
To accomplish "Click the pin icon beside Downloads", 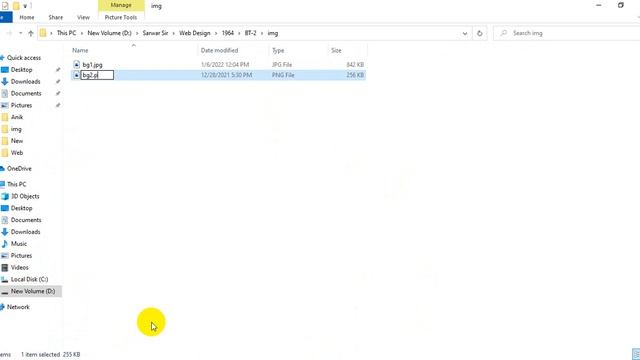I will (58, 82).
